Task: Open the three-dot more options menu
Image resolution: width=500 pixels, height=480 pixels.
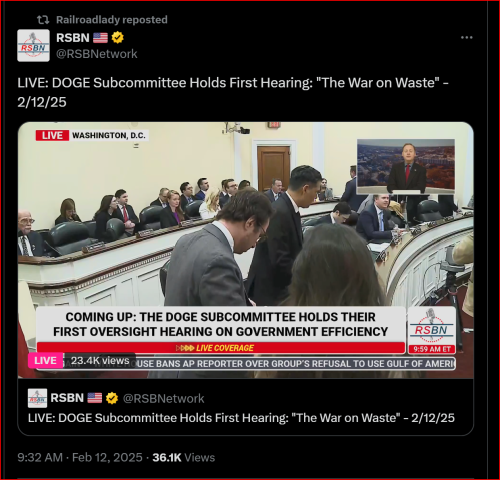Action: (466, 38)
